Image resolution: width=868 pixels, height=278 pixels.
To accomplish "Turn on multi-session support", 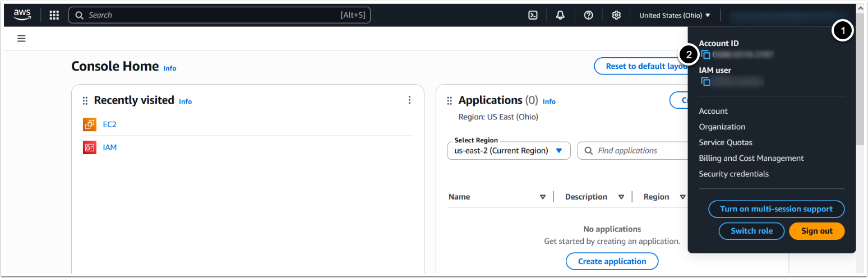I will point(776,209).
